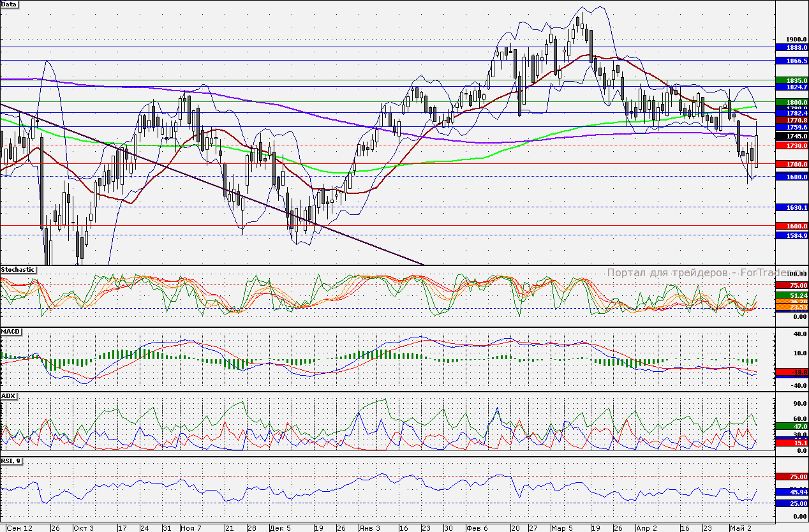Screen dimensions: 809x532
Task: Select the green 1800.0 level tag
Action: (x=792, y=102)
